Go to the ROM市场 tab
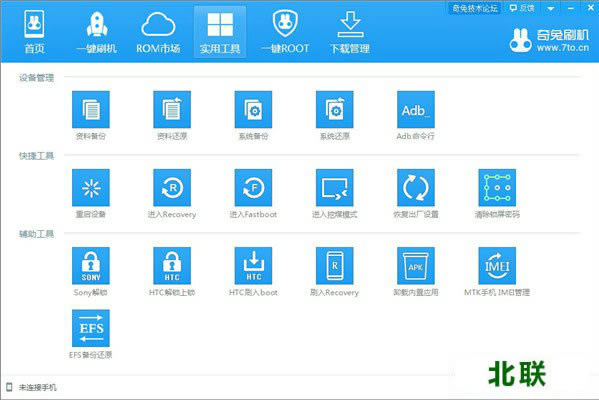This screenshot has width=599, height=400. [158, 32]
